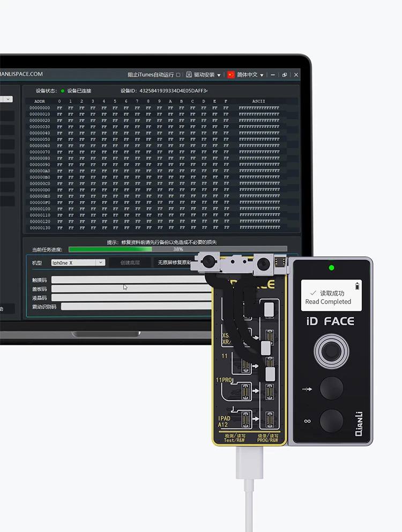Click the Chinese flag language icon

[x=231, y=75]
